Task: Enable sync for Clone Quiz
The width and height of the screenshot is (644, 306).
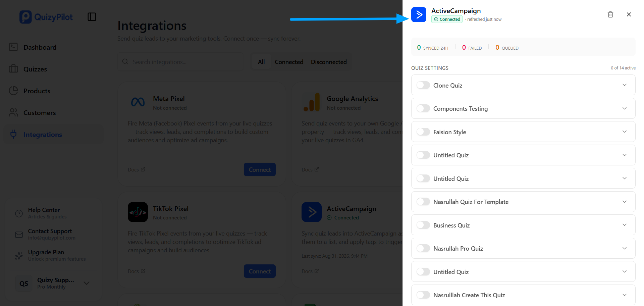Action: [x=423, y=85]
